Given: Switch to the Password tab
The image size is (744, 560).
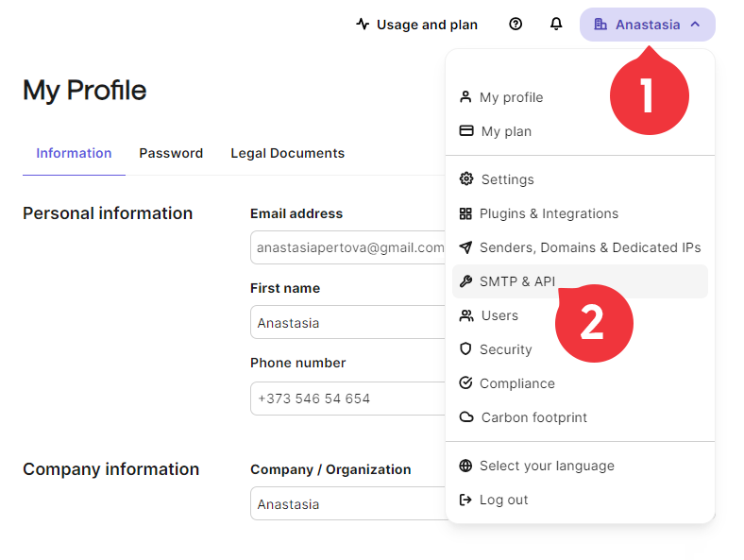Looking at the screenshot, I should coord(171,153).
